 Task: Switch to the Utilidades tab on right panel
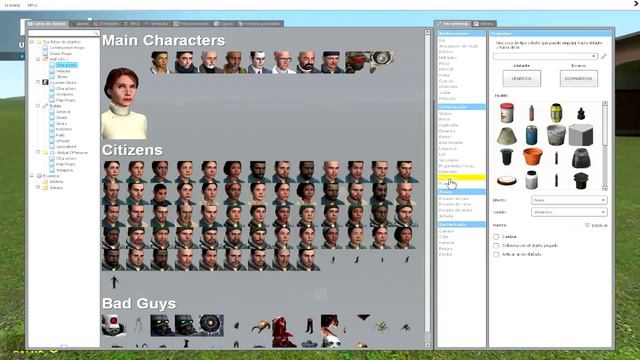[x=484, y=24]
